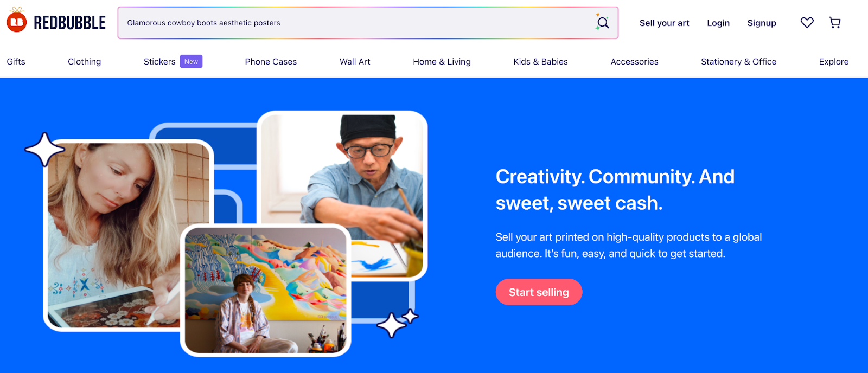The height and width of the screenshot is (373, 868).
Task: Open the Clothing category
Action: pyautogui.click(x=84, y=62)
